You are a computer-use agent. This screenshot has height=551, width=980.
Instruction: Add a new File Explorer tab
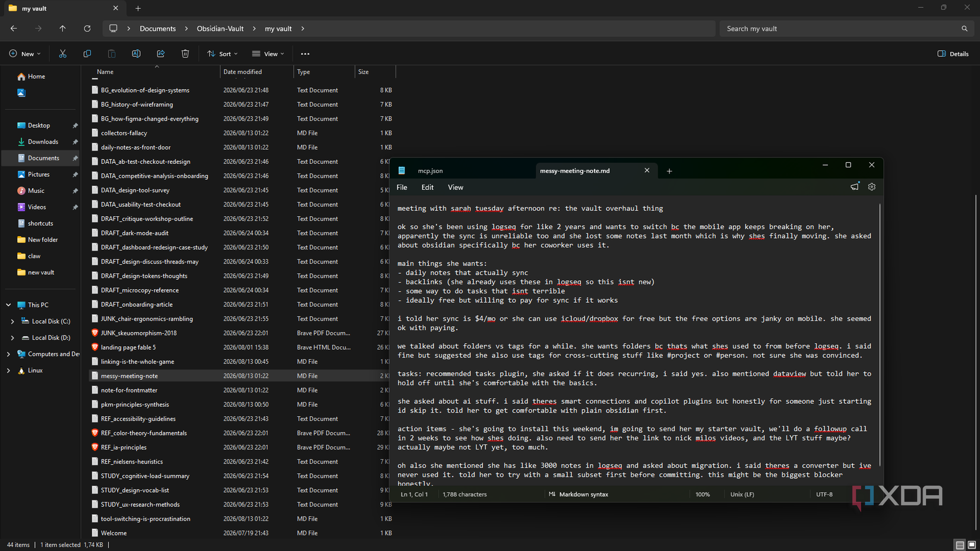tap(138, 8)
